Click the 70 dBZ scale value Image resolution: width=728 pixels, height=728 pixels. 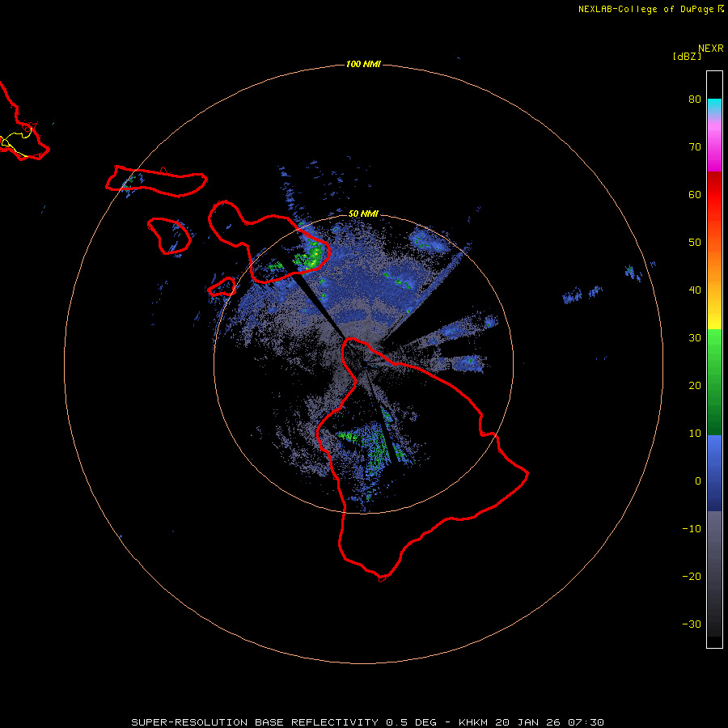[x=695, y=147]
